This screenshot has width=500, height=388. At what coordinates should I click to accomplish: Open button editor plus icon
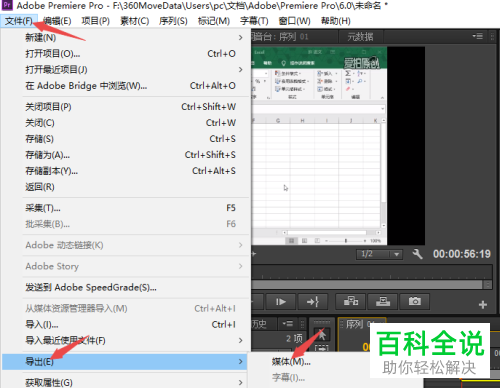click(483, 305)
